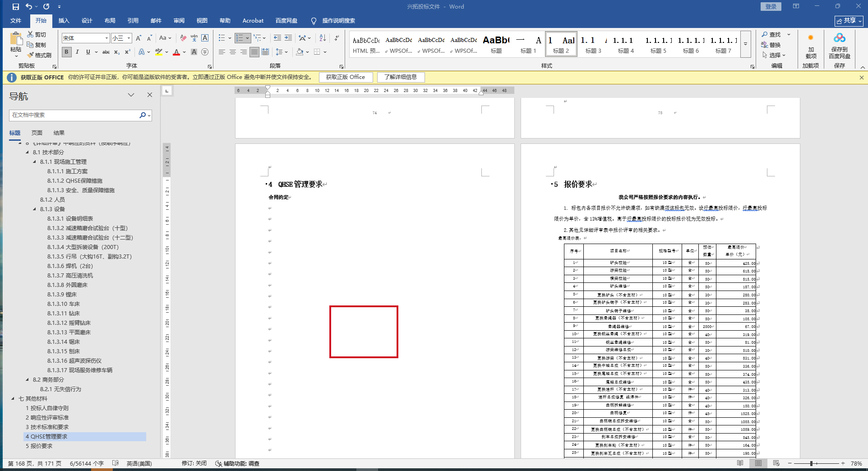868x471 pixels.
Task: Undo the last action
Action: click(x=29, y=7)
